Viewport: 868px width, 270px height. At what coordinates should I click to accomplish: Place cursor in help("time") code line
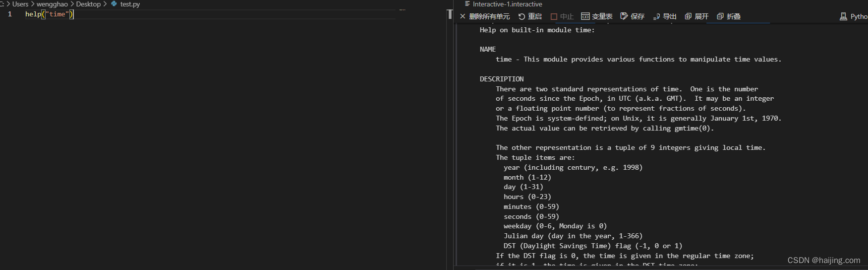tap(49, 14)
